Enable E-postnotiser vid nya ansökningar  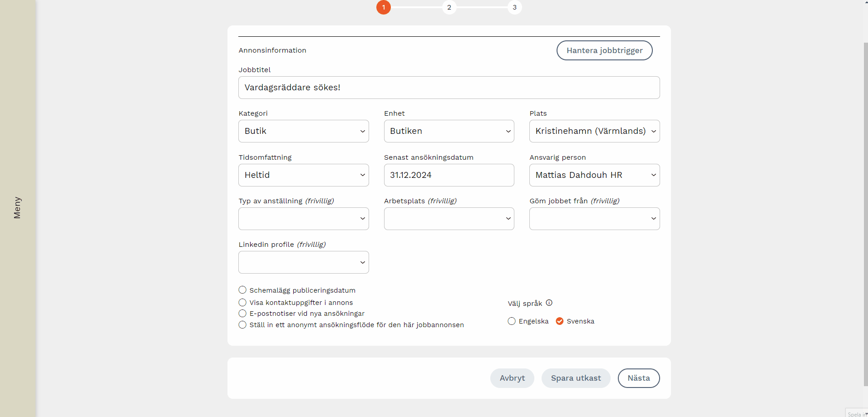point(243,314)
